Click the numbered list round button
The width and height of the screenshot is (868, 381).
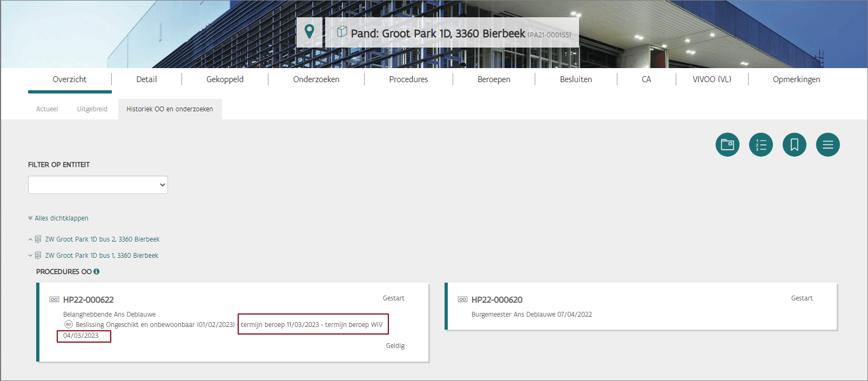point(761,145)
